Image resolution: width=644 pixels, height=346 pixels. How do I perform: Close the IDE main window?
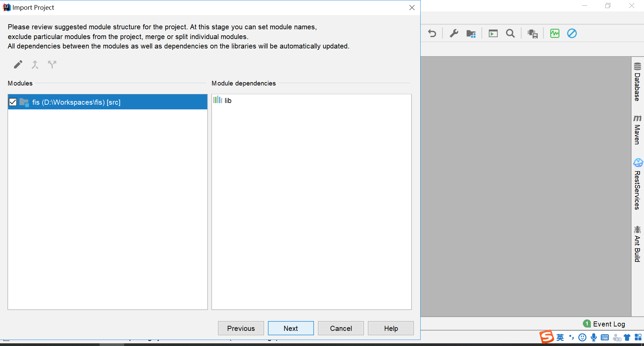coord(632,6)
